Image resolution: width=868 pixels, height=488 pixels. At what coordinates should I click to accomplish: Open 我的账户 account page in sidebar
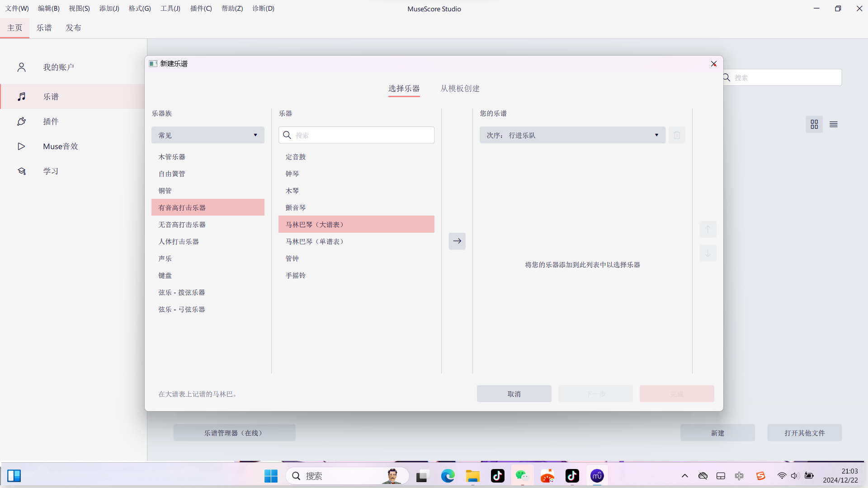(x=72, y=67)
